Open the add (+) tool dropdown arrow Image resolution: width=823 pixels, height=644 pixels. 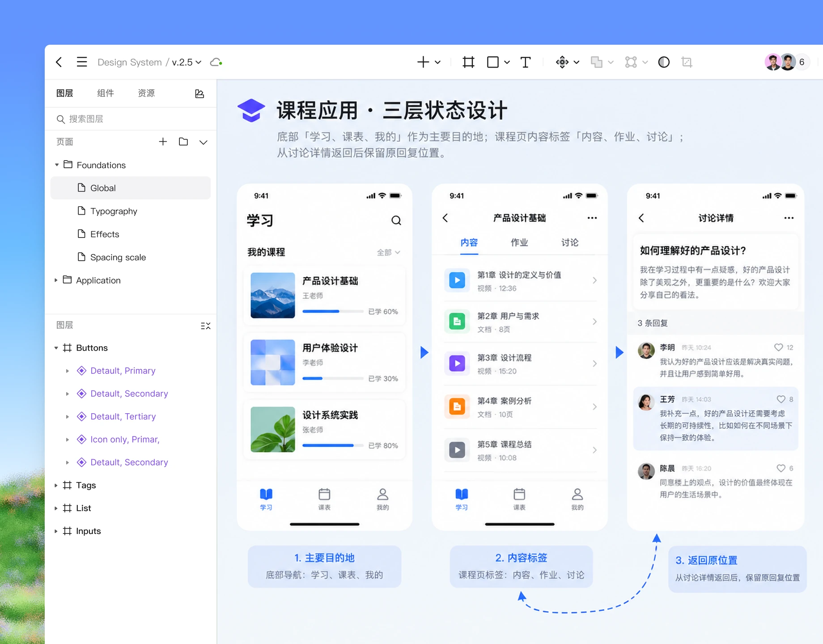[438, 62]
